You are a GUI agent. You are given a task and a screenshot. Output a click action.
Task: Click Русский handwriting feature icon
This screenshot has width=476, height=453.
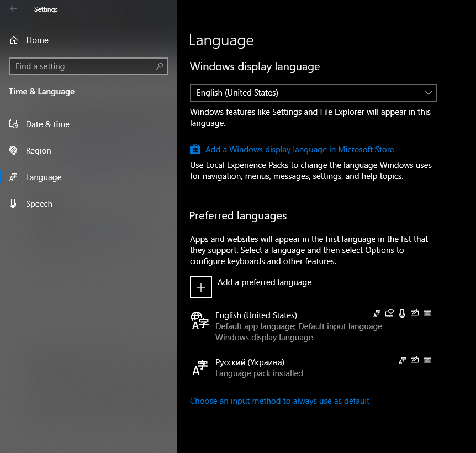pyautogui.click(x=415, y=360)
